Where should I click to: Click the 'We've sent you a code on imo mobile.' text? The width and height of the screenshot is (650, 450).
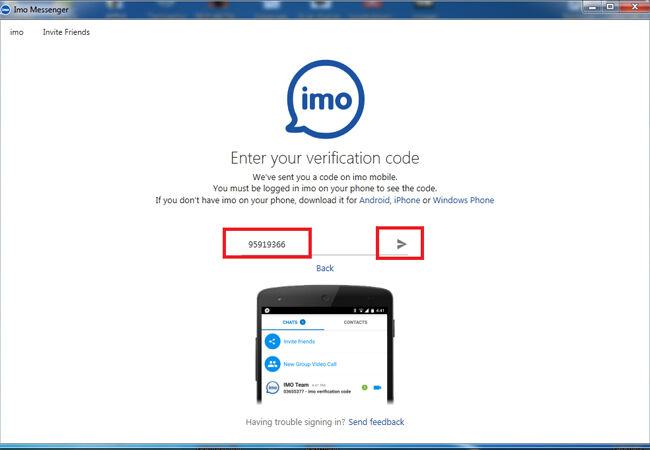click(x=325, y=177)
